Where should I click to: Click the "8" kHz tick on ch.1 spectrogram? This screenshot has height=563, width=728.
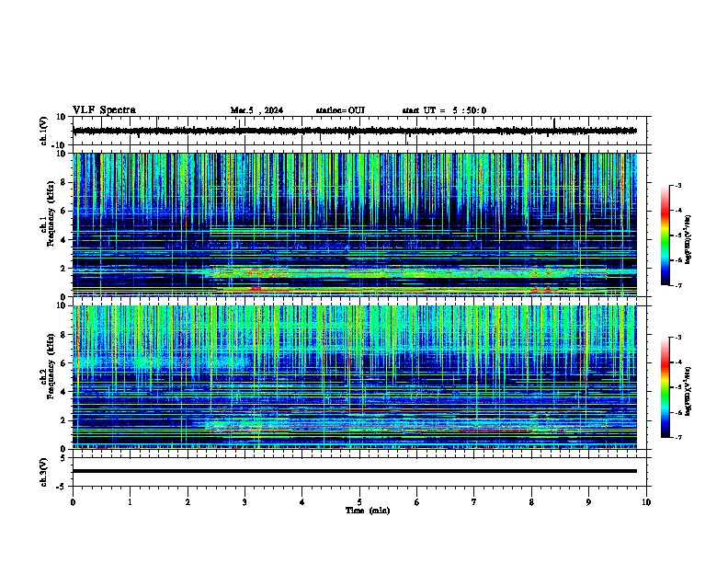pos(63,182)
